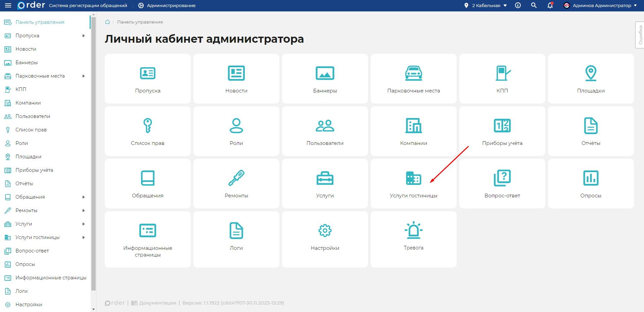
Task: Select the Приборы учёта tile
Action: click(x=502, y=131)
